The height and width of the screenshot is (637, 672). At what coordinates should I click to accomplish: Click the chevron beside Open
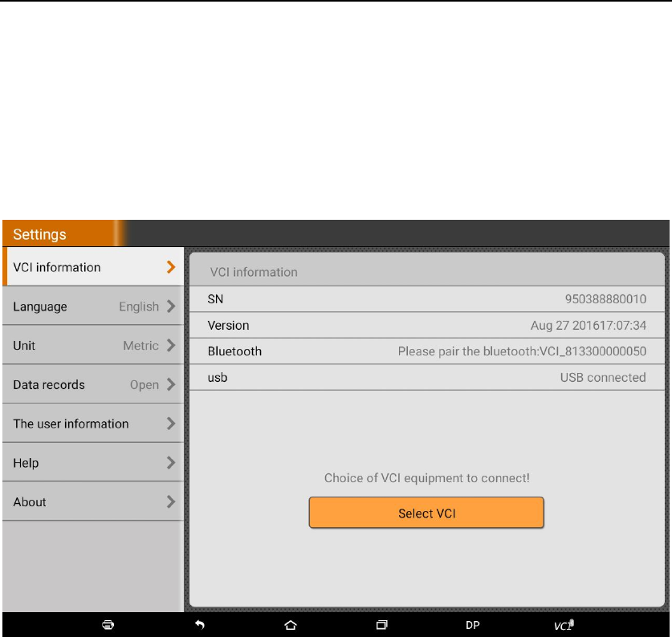point(171,384)
